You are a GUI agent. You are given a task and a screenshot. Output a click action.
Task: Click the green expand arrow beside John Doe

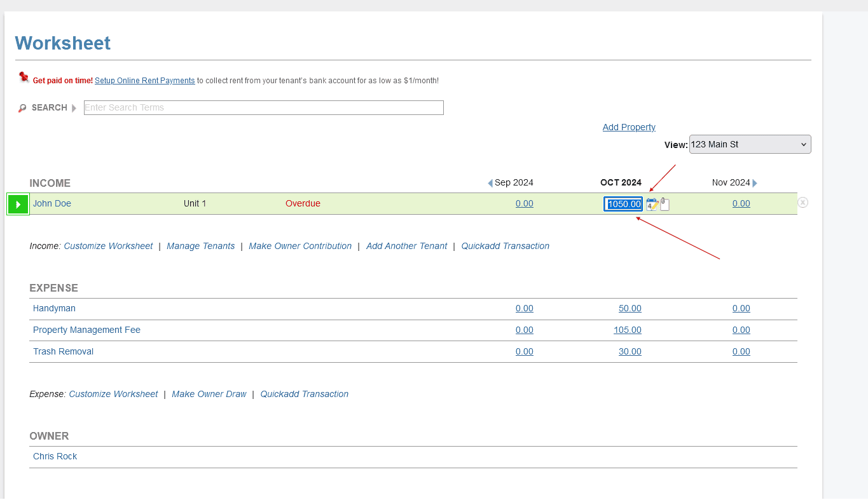point(18,204)
